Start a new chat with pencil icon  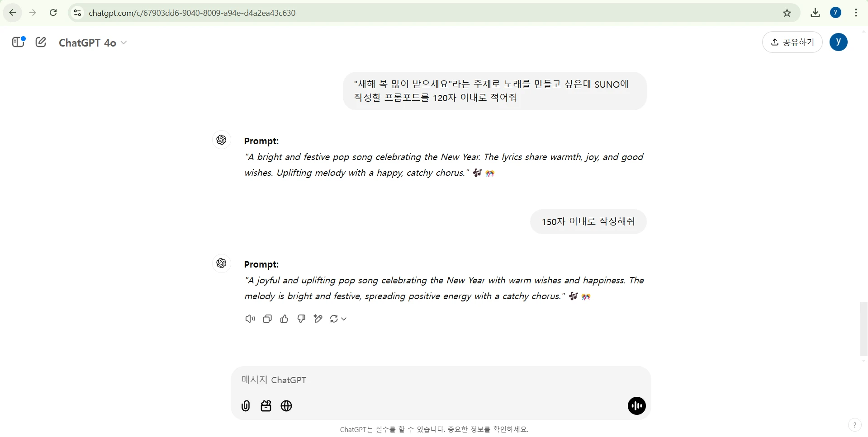41,42
